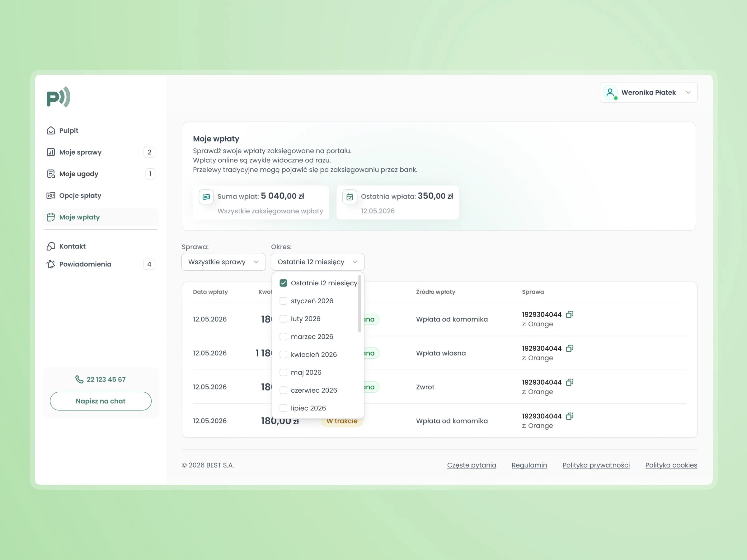Check the styczeń 2026 checkbox
Screen dimensions: 747x560
(x=283, y=301)
